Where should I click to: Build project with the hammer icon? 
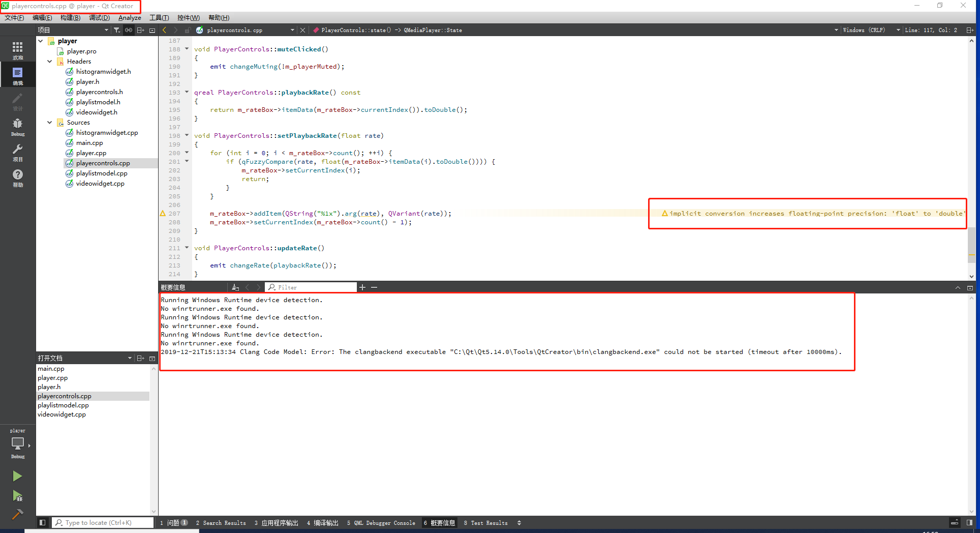click(17, 514)
